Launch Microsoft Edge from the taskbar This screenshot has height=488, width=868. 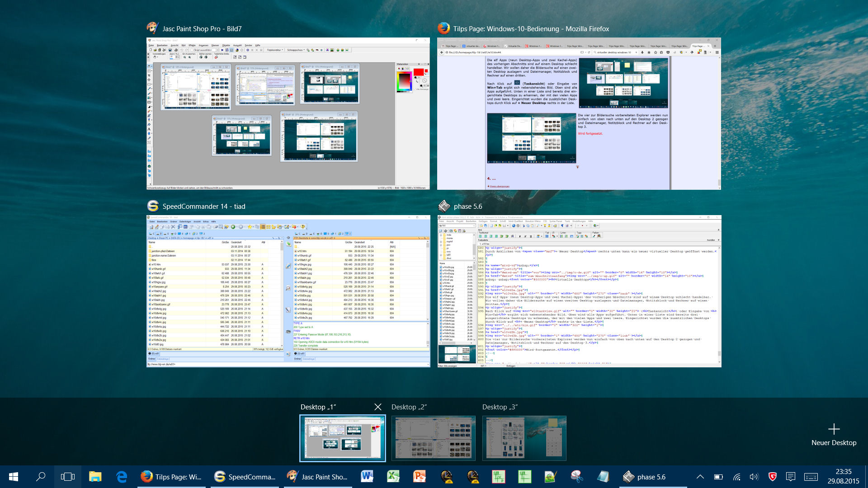coord(122,477)
